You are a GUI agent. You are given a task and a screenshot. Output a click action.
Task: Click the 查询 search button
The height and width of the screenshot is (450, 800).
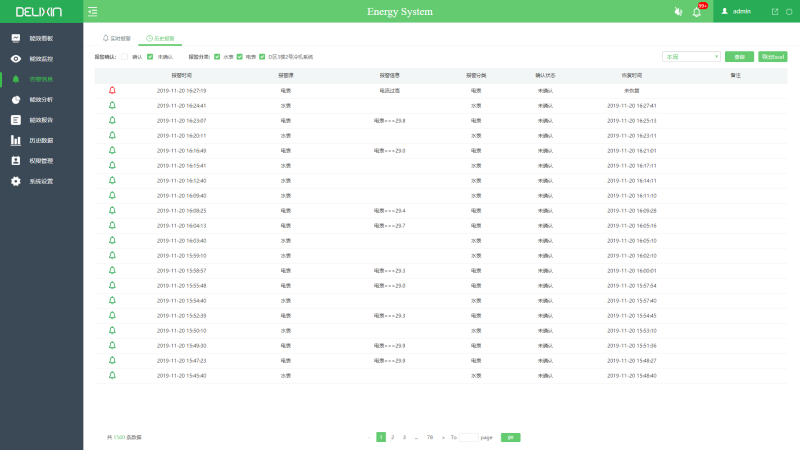point(739,57)
